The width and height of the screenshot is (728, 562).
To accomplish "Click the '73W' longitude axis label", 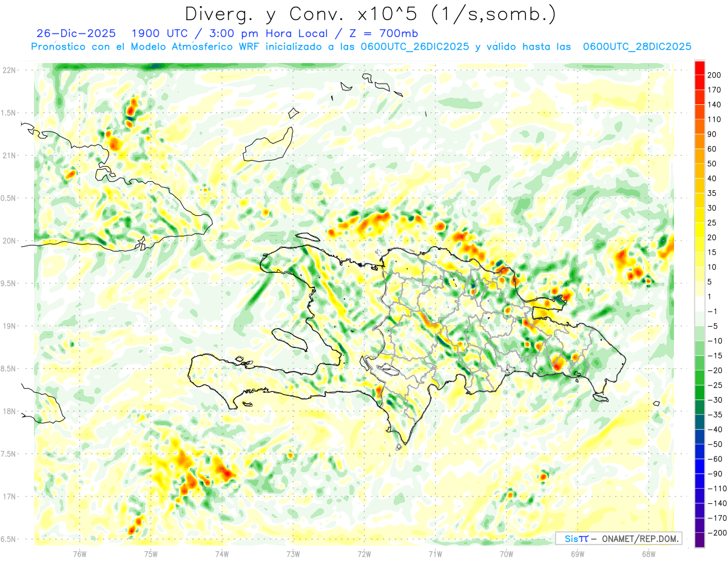I will point(293,554).
